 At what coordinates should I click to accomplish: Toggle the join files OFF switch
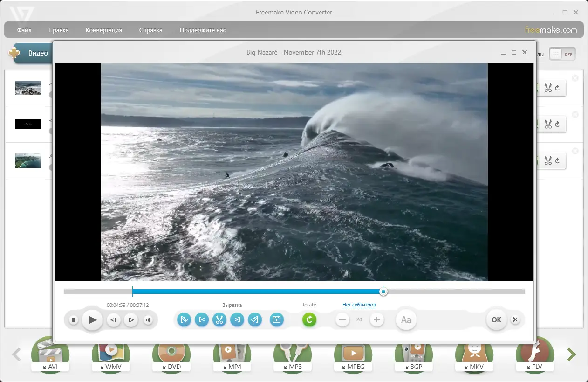pos(562,54)
